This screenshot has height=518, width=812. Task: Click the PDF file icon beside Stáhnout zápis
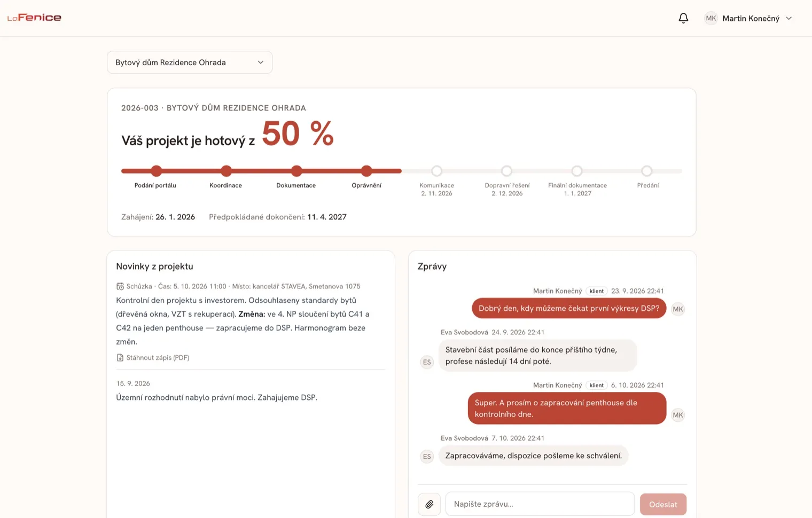point(120,358)
